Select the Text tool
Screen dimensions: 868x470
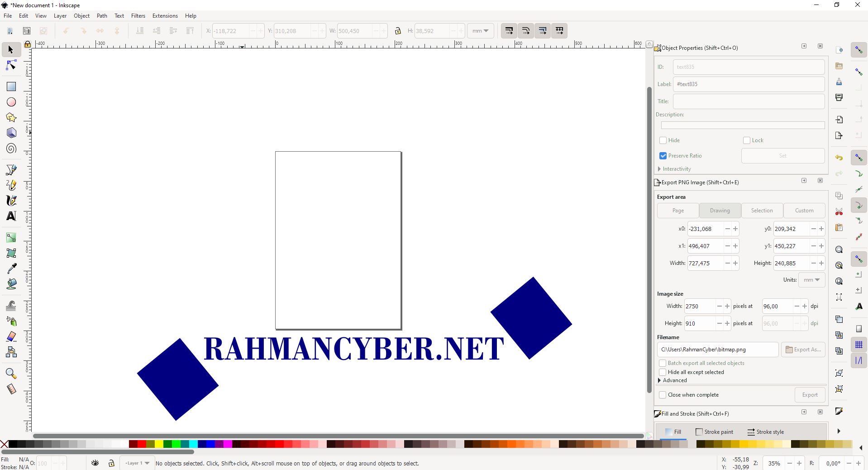click(x=11, y=216)
